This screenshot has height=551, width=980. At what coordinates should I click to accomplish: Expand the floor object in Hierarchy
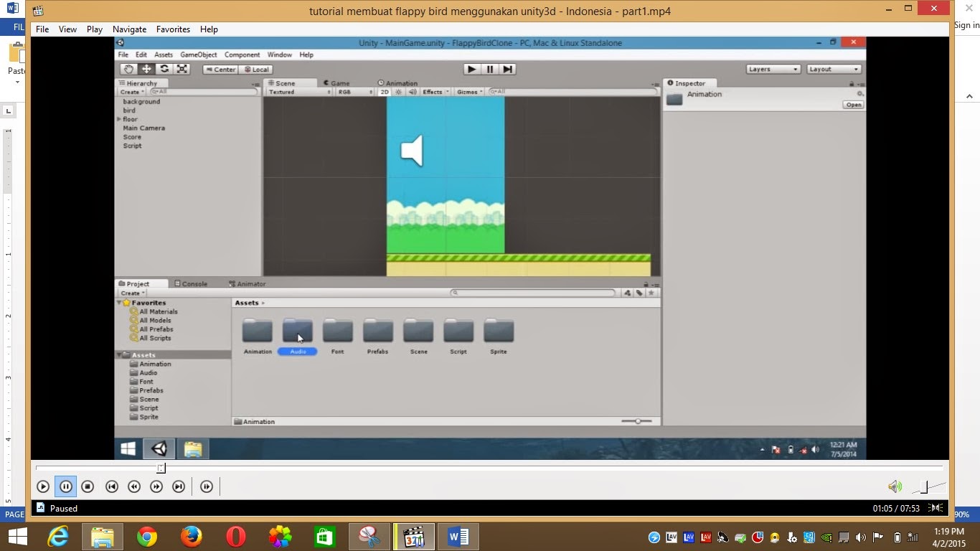click(119, 119)
